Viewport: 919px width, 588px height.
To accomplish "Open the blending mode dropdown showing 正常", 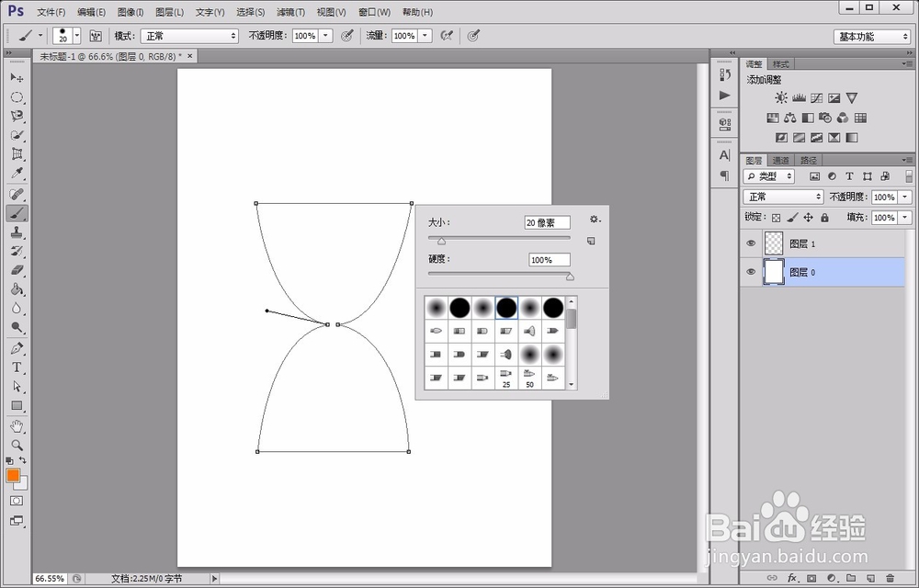I will 783,196.
